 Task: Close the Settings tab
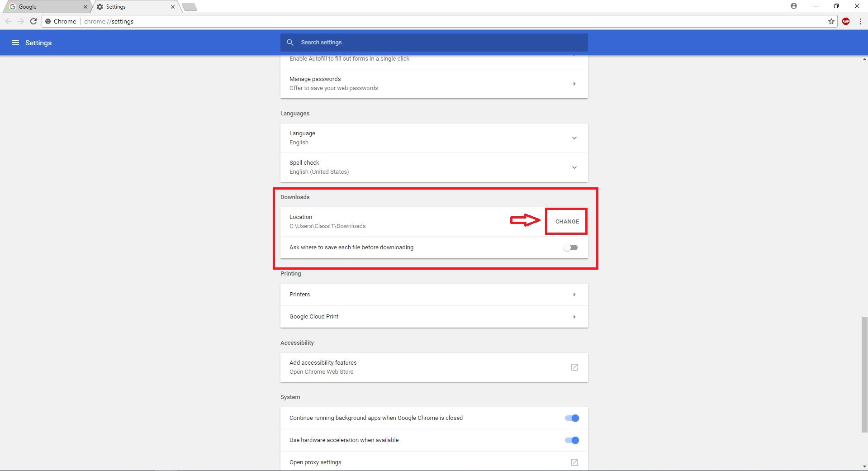173,7
